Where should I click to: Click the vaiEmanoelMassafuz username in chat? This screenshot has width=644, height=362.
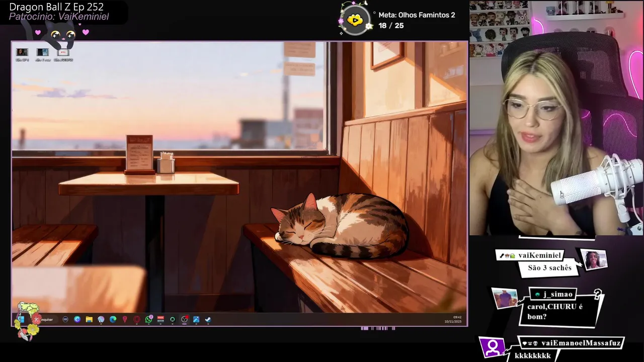[581, 343]
